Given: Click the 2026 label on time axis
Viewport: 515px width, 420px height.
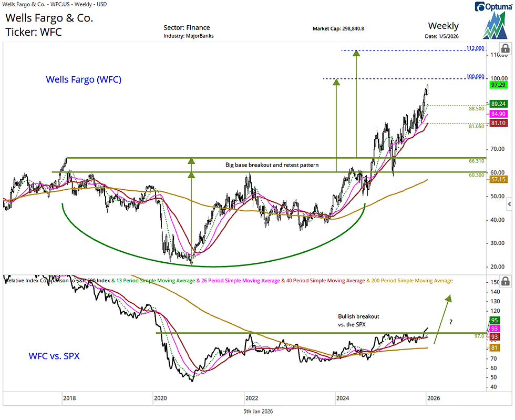Looking at the screenshot, I should (x=433, y=398).
